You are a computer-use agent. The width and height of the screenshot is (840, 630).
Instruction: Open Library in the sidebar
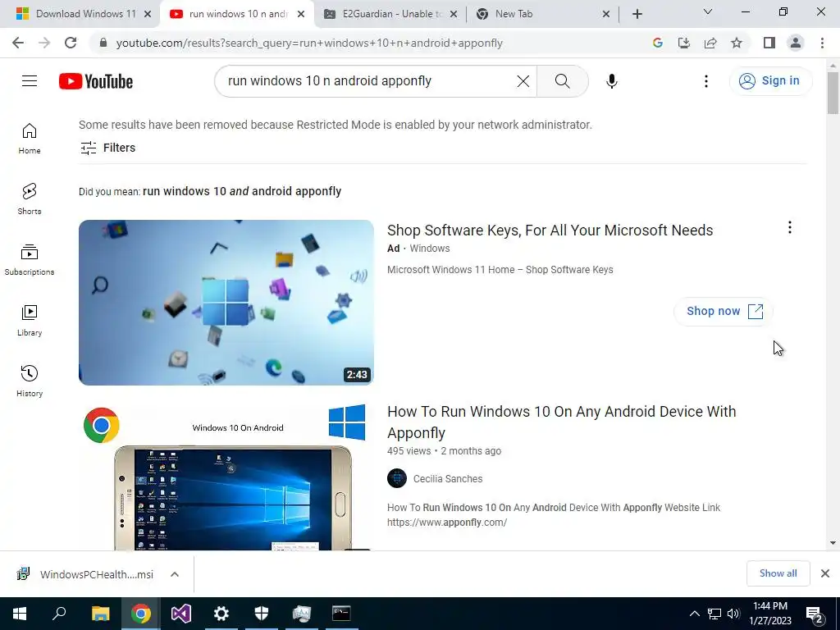point(30,321)
